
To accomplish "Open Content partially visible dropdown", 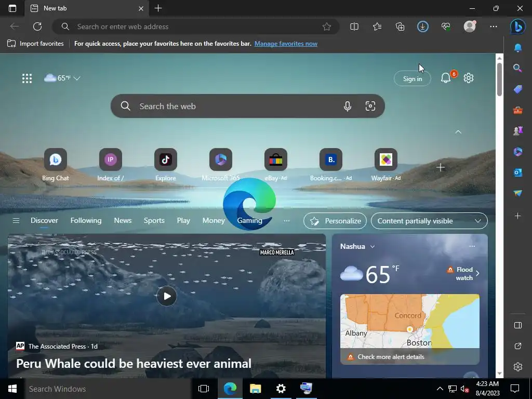I will 429,221.
